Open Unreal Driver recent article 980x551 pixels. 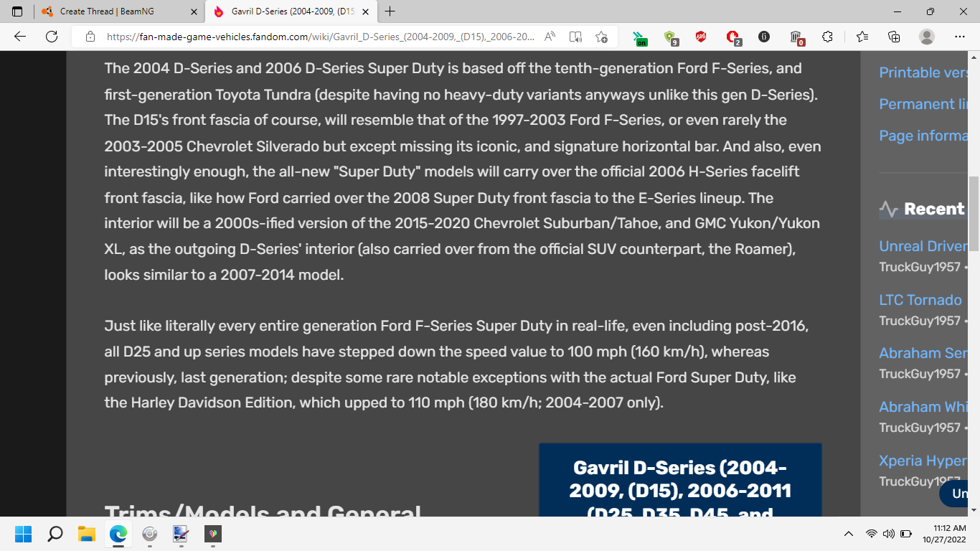coord(923,246)
